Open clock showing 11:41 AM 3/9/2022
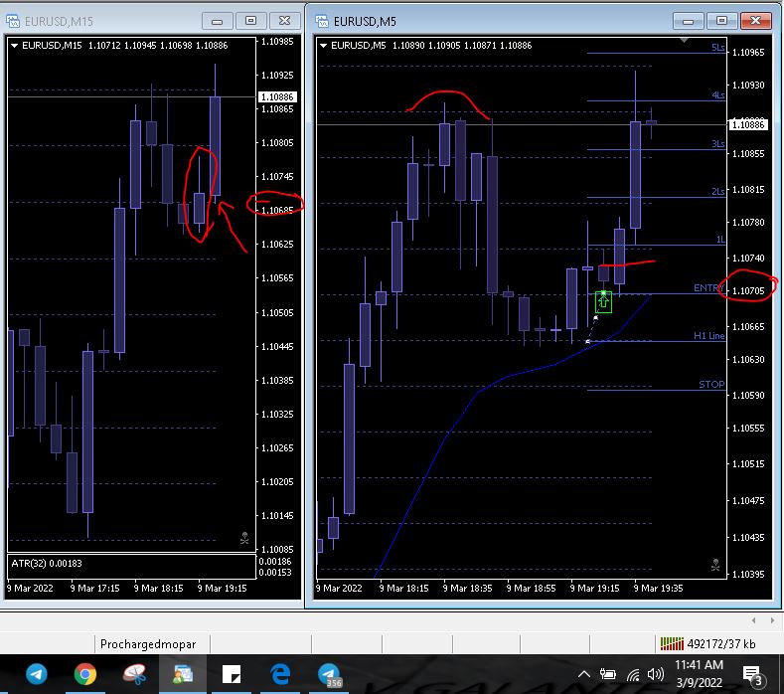Viewport: 784px width, 694px height. 699,673
